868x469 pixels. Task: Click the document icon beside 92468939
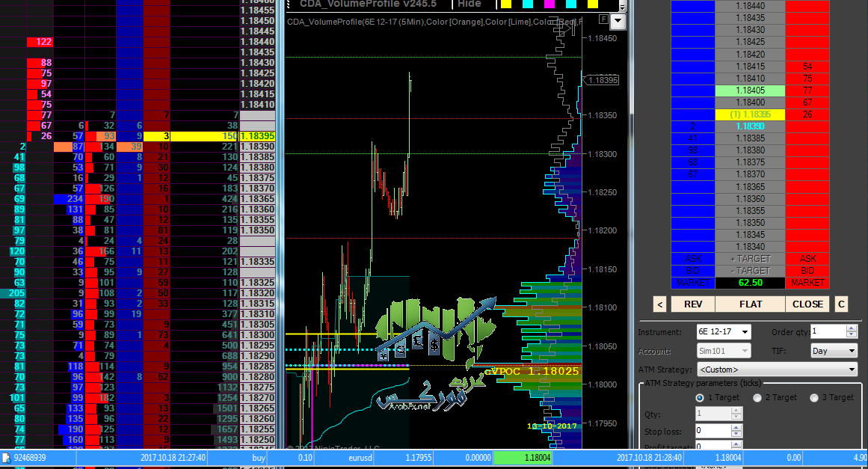point(6,458)
